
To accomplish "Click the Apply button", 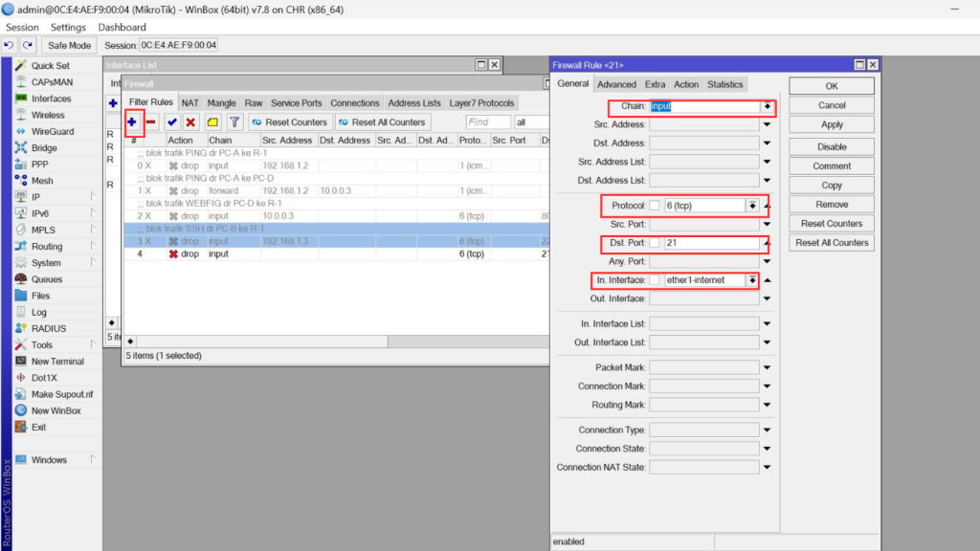I will [x=832, y=124].
